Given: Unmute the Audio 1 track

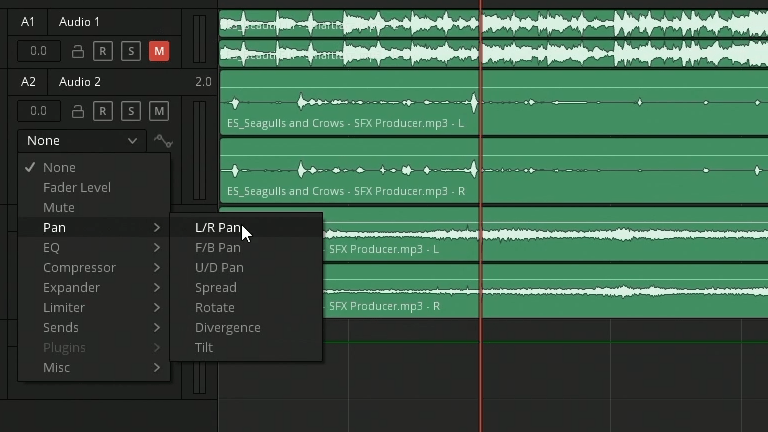Looking at the screenshot, I should pos(159,51).
